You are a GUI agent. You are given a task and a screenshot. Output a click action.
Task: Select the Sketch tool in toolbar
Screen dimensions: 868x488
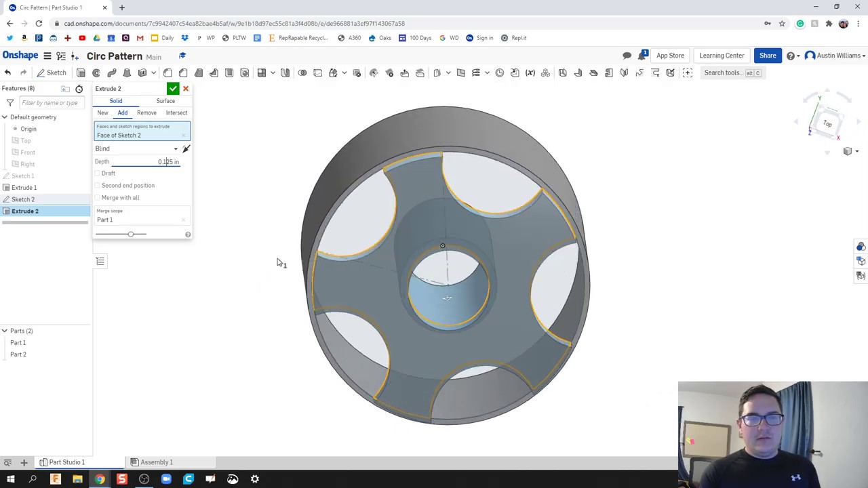tap(51, 73)
